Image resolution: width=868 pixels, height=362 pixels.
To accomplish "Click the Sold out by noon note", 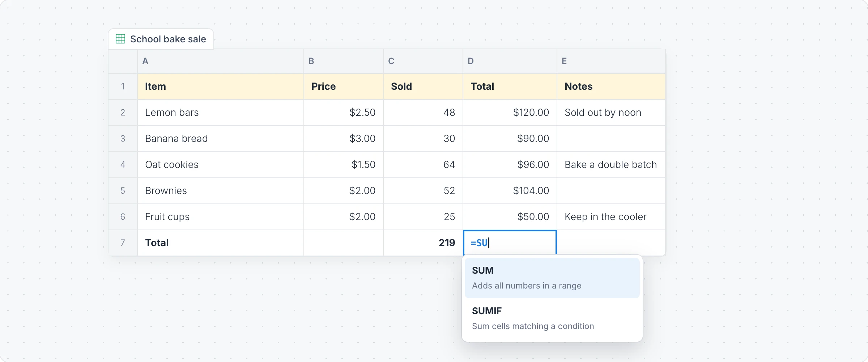I will (611, 113).
